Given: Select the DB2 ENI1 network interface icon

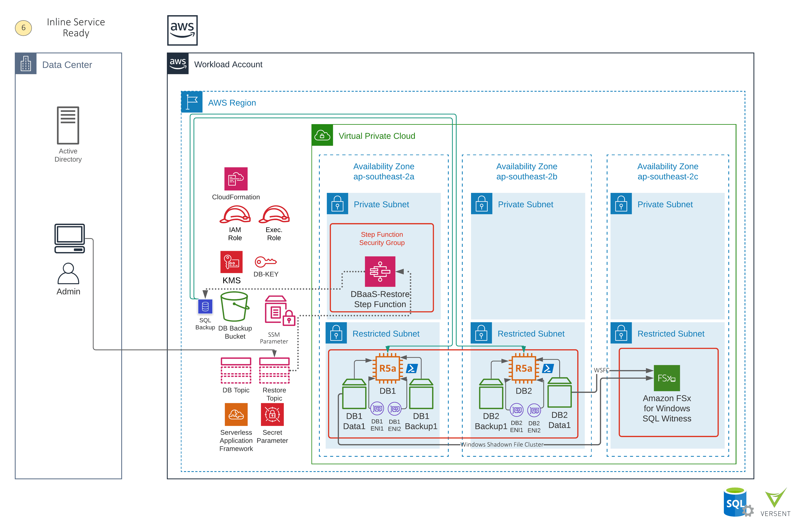Looking at the screenshot, I should (x=517, y=410).
